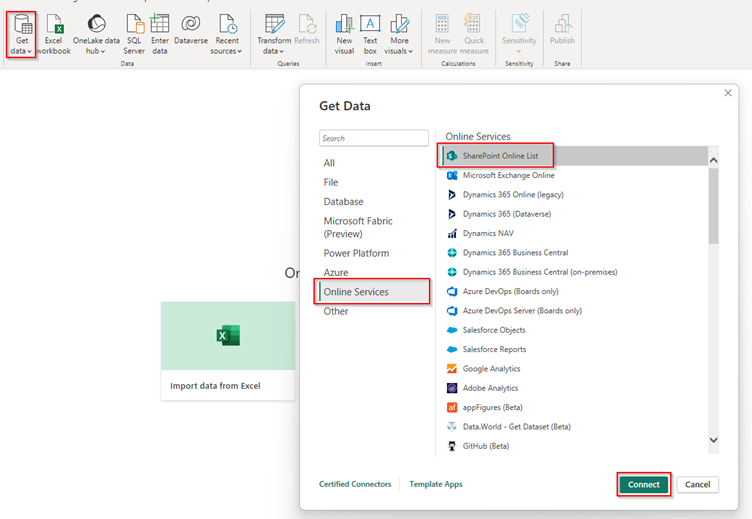Open the Transform data dropdown
The height and width of the screenshot is (519, 752).
[x=274, y=35]
